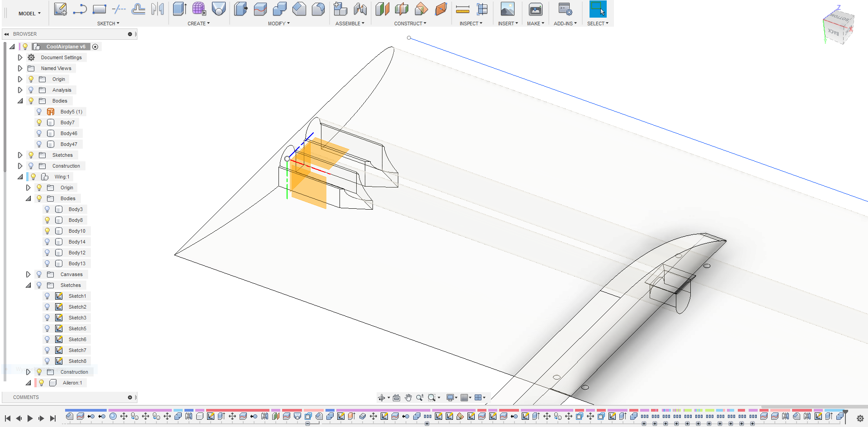Screen dimensions: 868x427
Task: Select the Line sketch tool
Action: [x=80, y=9]
